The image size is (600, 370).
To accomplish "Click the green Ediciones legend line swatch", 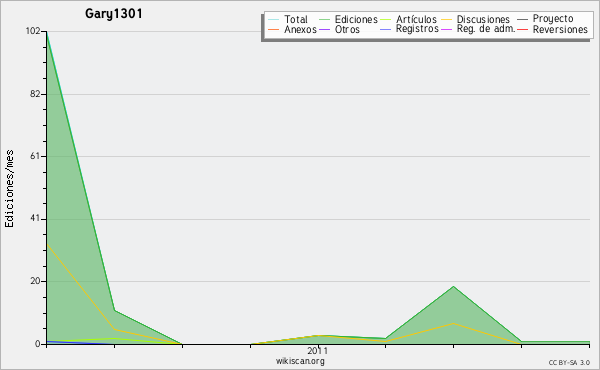I will pyautogui.click(x=324, y=20).
